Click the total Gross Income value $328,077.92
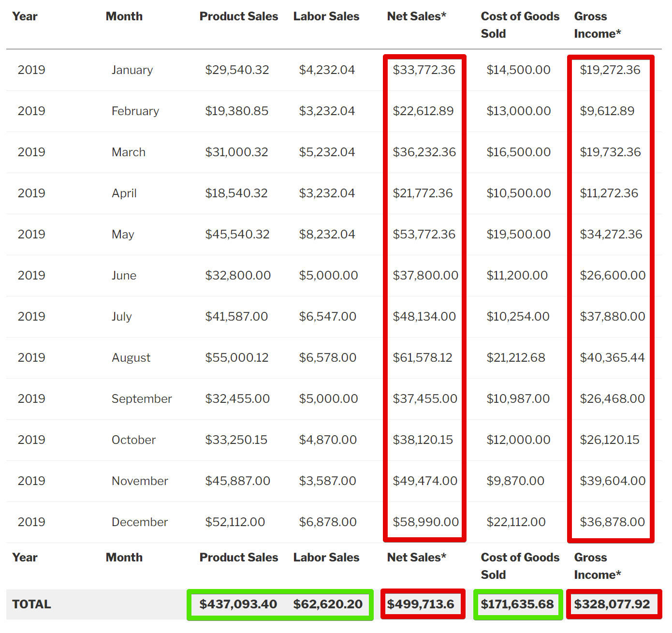Image resolution: width=672 pixels, height=633 pixels. pos(612,604)
